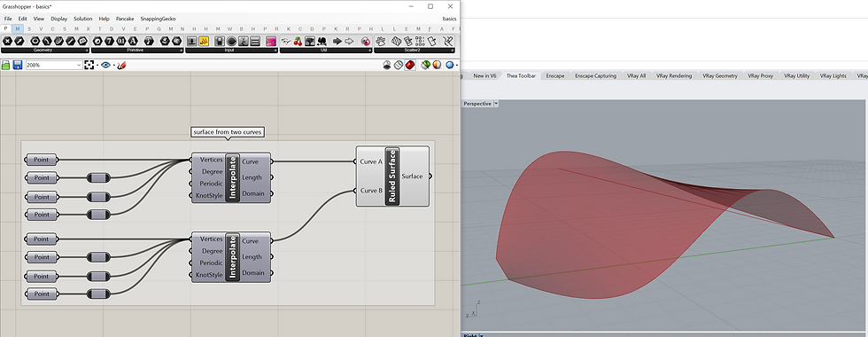Select the Thea Toolbar tab in Rhino
This screenshot has height=337, width=868.
coord(521,76)
